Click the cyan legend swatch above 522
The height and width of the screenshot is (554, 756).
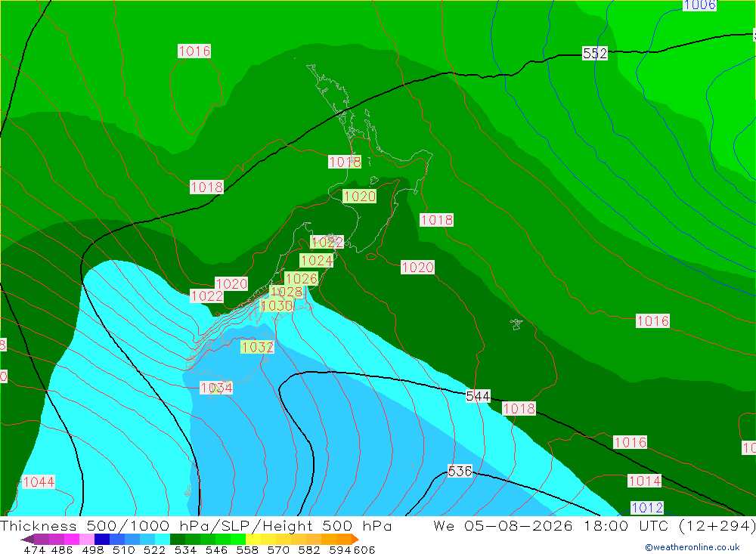[x=163, y=539]
